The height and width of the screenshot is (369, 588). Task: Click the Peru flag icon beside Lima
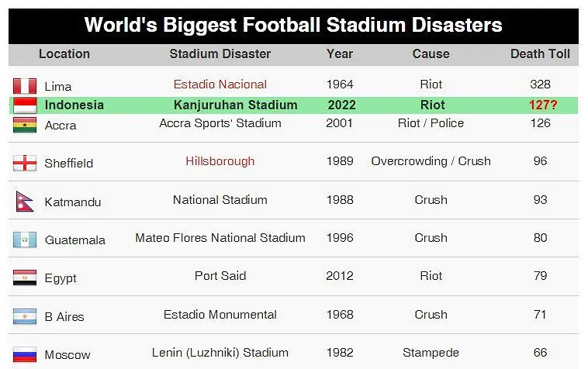point(25,85)
